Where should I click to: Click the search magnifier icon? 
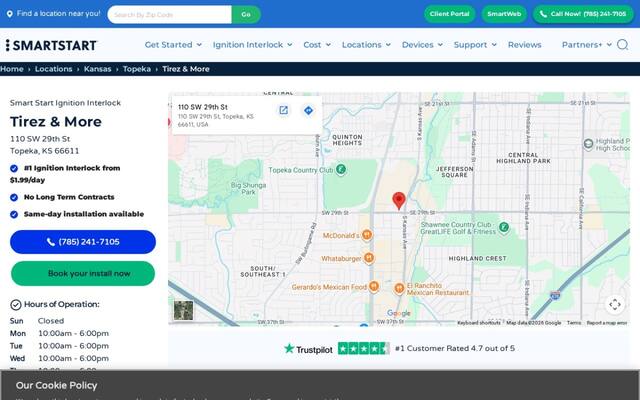click(x=622, y=44)
